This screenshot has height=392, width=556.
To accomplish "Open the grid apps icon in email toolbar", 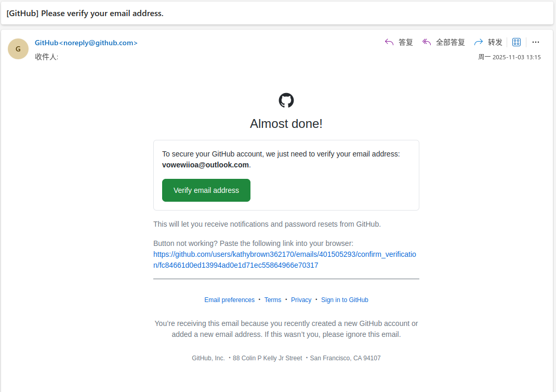I will [517, 42].
